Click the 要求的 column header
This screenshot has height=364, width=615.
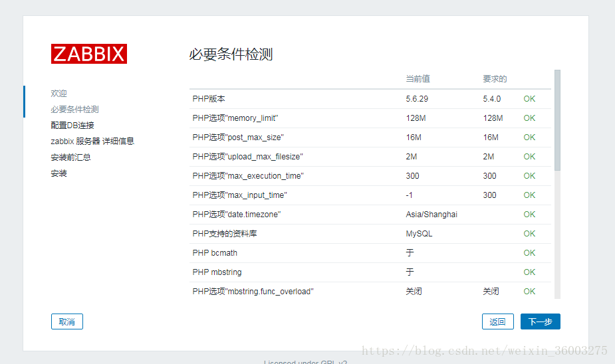pyautogui.click(x=495, y=79)
